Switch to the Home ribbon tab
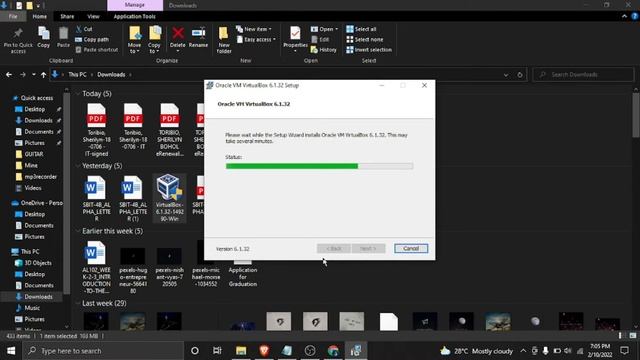The width and height of the screenshot is (640, 360). point(40,16)
